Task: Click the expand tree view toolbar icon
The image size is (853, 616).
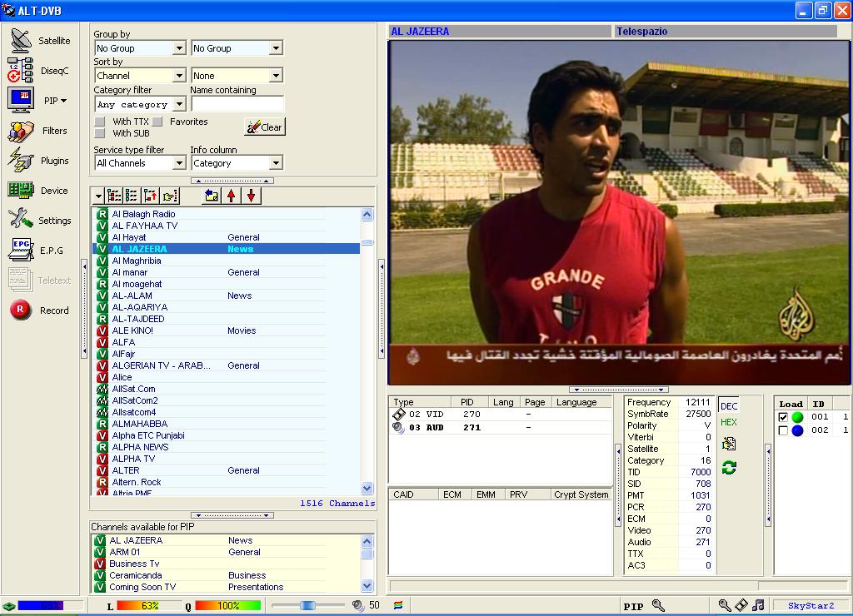Action: (x=114, y=196)
